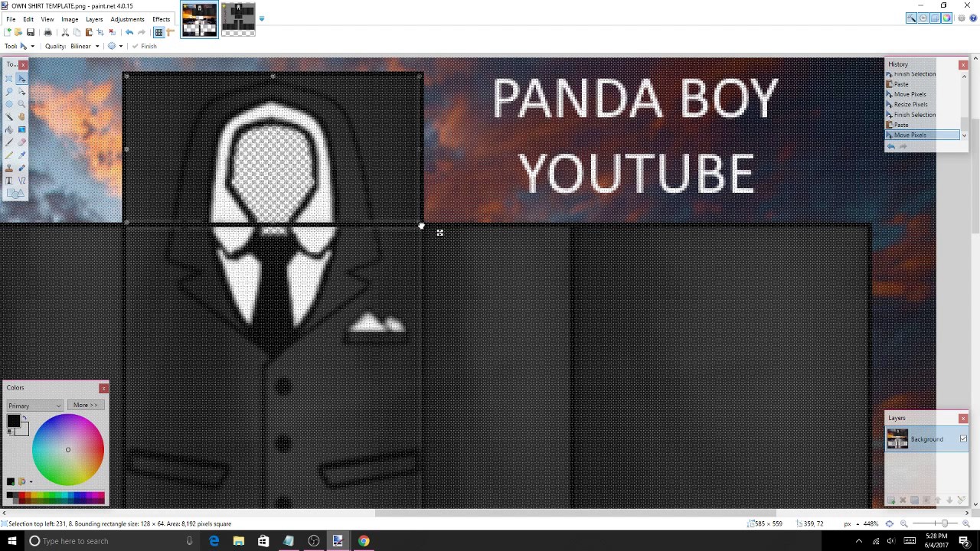Crop to selection using the toolbar icon
Screen dimensions: 980x551
coord(100,32)
